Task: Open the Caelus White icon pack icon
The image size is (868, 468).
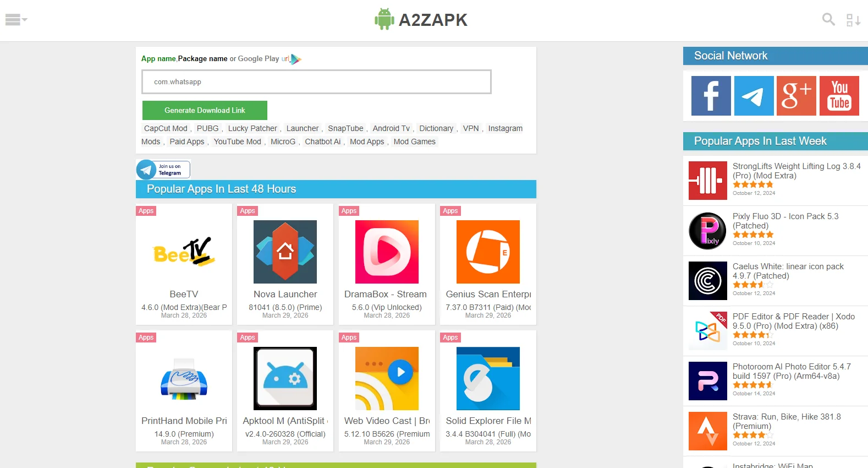Action: pos(708,281)
